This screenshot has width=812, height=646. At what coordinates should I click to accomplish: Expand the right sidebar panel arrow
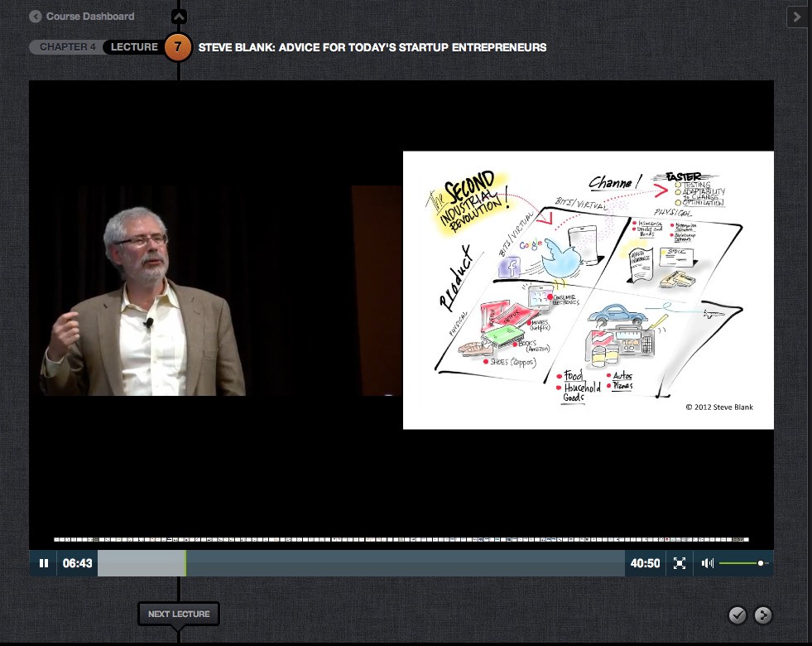pos(797,17)
